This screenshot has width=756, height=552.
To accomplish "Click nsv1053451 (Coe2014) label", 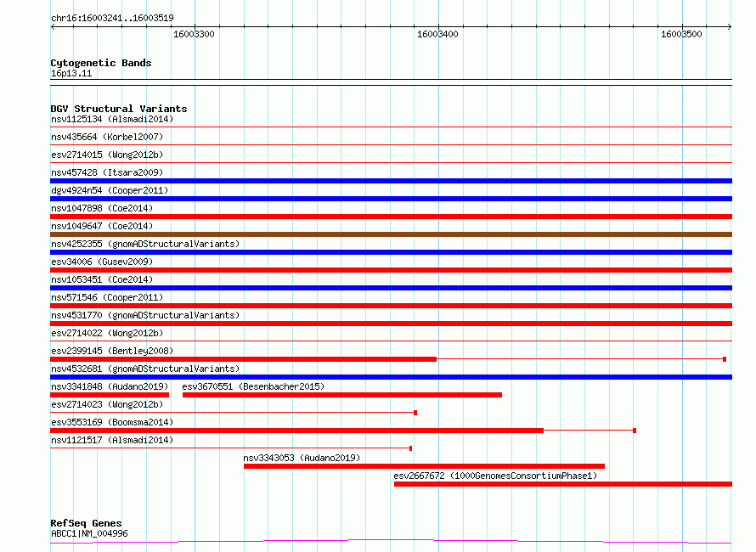I will pos(102,279).
